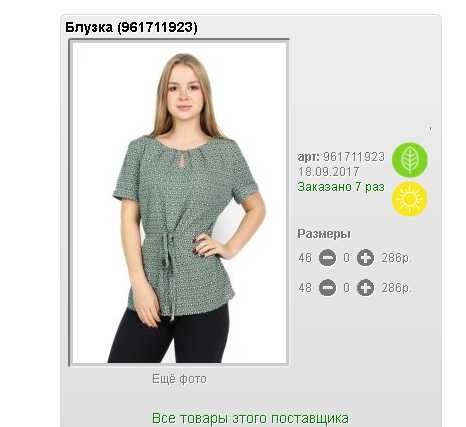
Task: Click the quantity value for size 46
Action: pyautogui.click(x=347, y=258)
